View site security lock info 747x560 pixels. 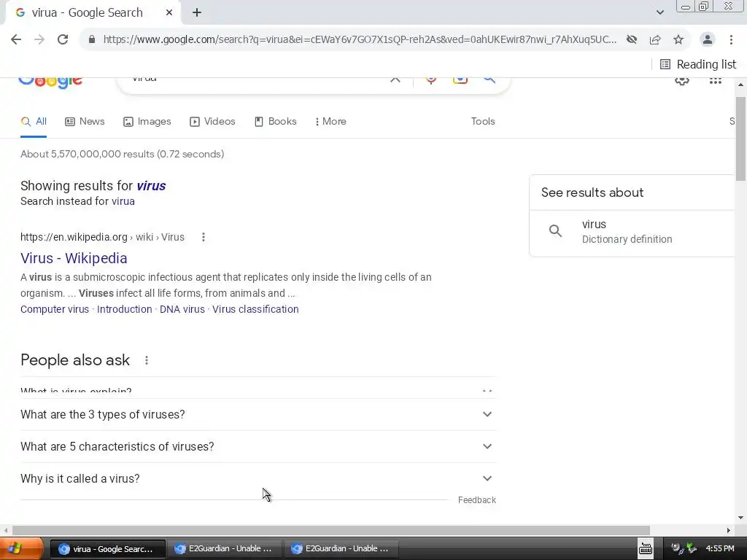pyautogui.click(x=92, y=39)
